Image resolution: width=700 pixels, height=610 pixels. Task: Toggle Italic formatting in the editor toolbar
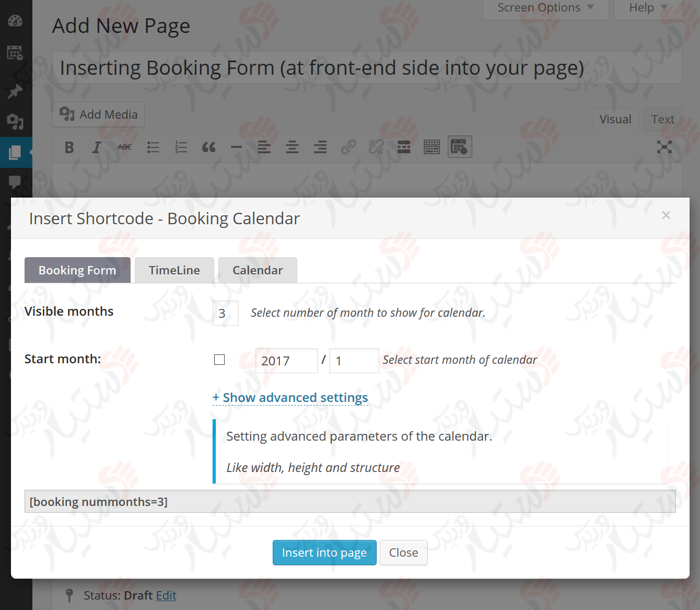tap(97, 147)
